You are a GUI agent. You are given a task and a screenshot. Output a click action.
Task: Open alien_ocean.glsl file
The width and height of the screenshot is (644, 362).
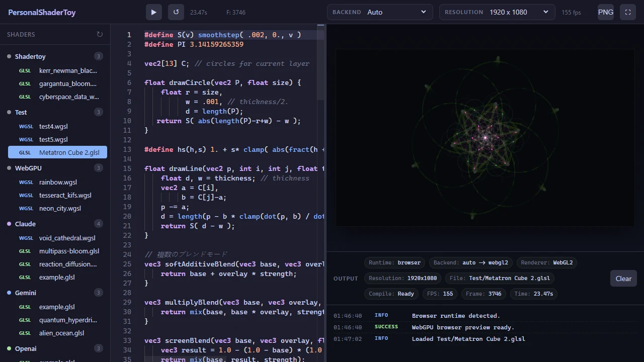point(57,333)
